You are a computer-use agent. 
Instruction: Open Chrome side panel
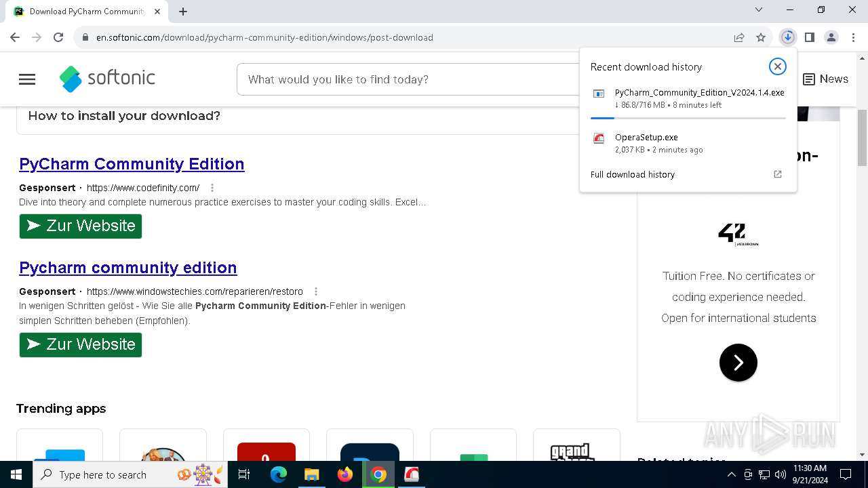click(809, 37)
